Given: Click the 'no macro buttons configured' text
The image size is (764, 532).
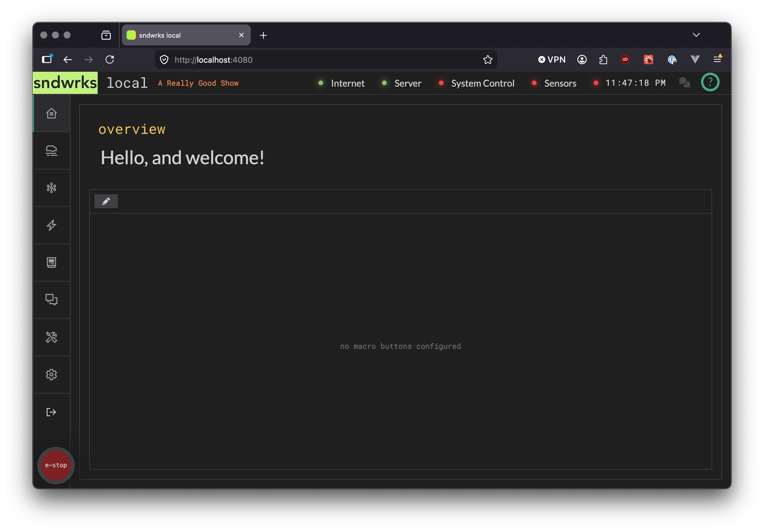Looking at the screenshot, I should [x=400, y=346].
